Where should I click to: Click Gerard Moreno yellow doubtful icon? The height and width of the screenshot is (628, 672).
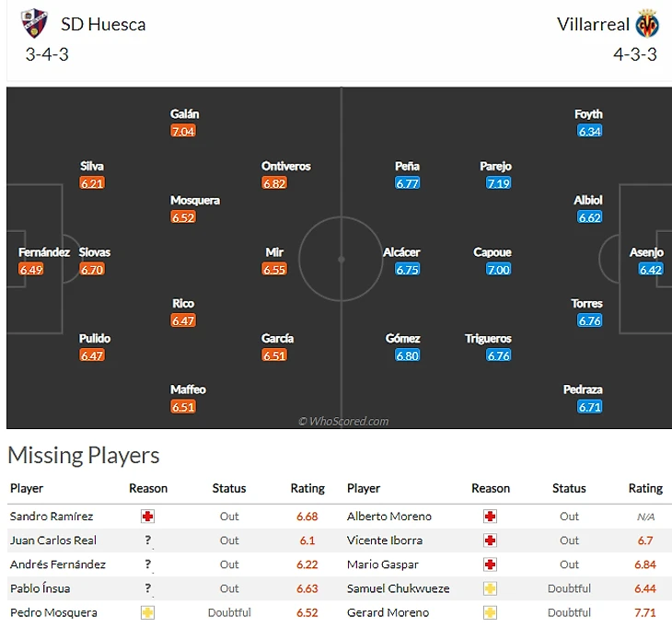pyautogui.click(x=490, y=612)
